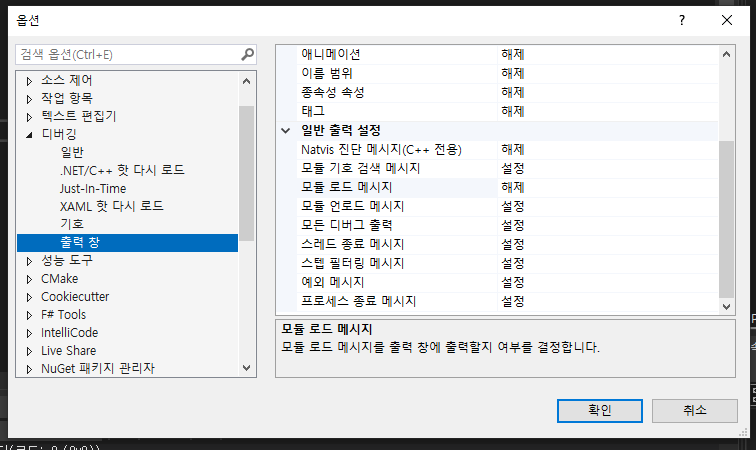Click tree scrollbar up arrow
This screenshot has width=756, height=450.
[x=246, y=81]
